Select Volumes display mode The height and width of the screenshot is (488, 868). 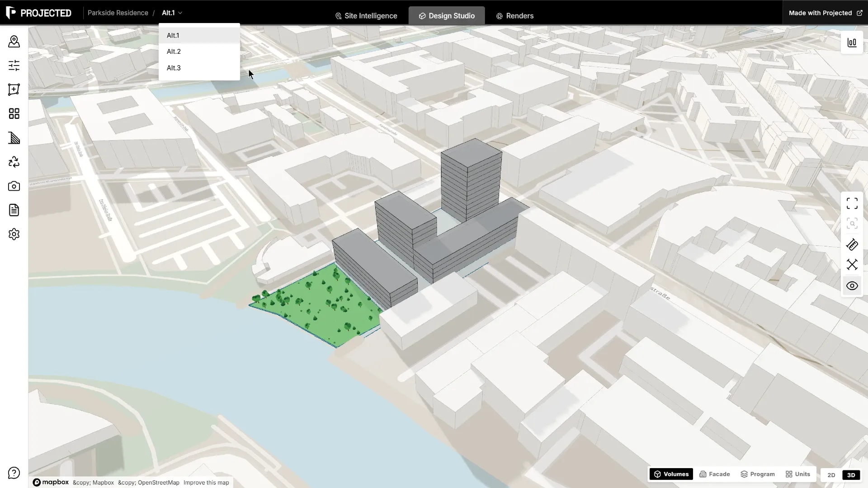coord(671,474)
